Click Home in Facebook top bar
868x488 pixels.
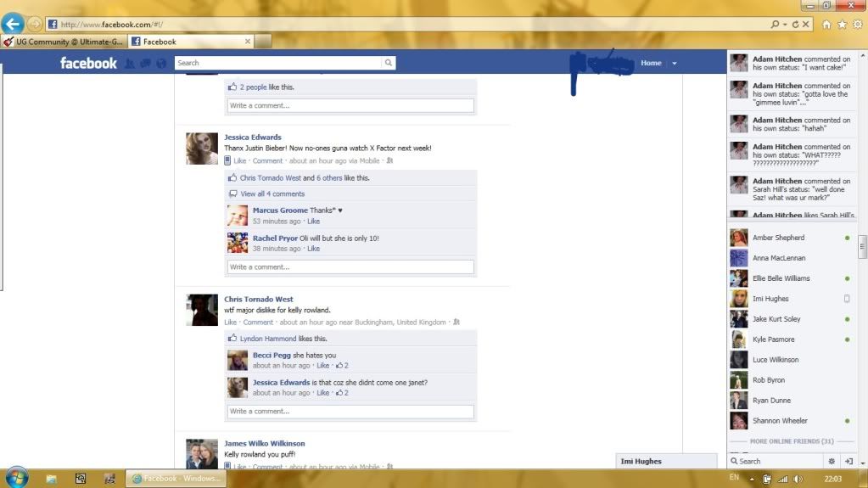pos(651,63)
